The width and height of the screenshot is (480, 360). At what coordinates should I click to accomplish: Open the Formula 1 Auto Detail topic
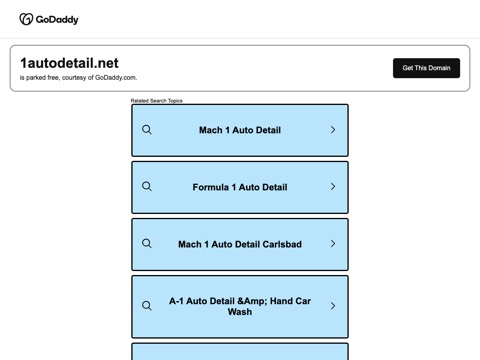240,187
